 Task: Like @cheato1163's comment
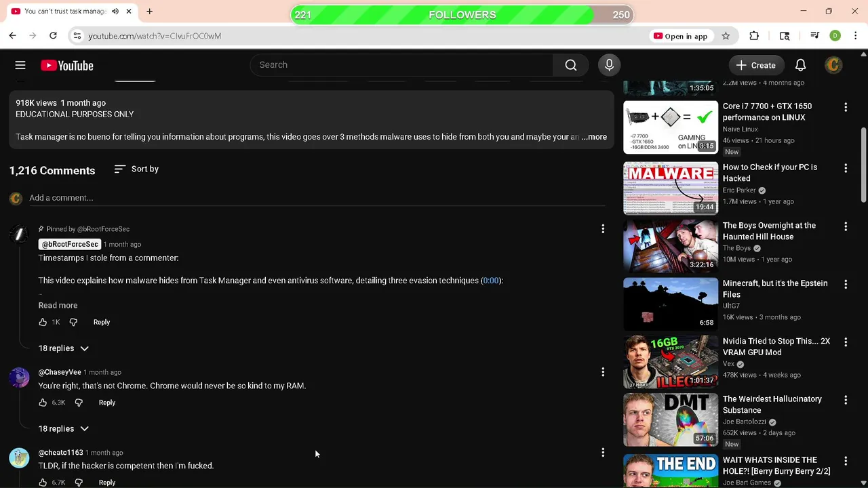[43, 483]
